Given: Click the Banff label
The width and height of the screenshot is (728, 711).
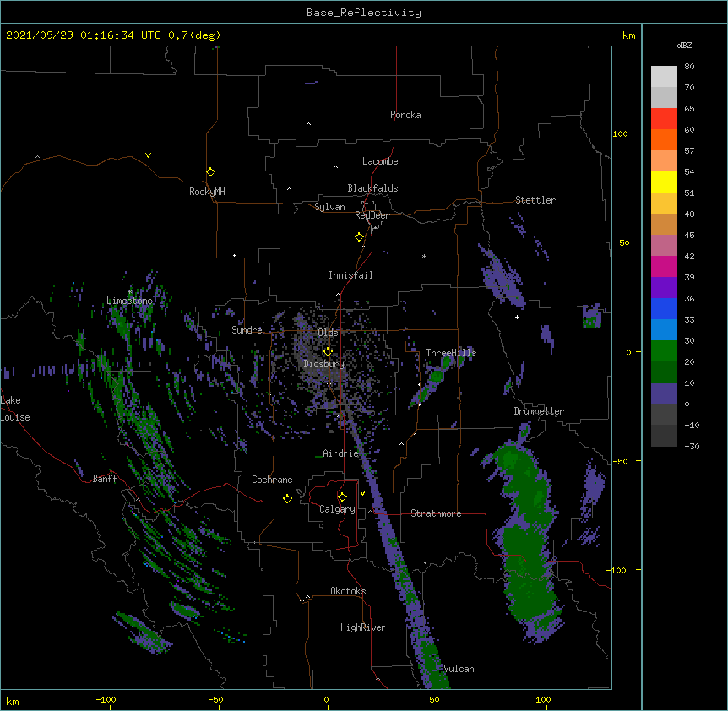Looking at the screenshot, I should (x=105, y=479).
